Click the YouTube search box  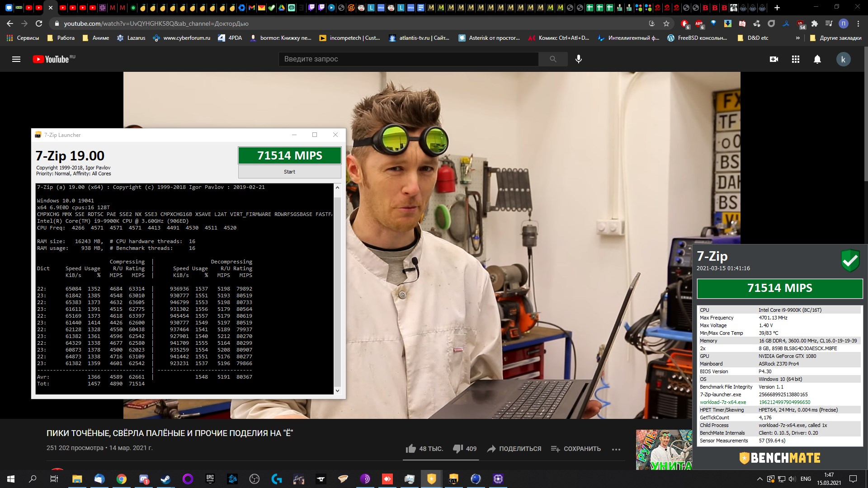[408, 59]
